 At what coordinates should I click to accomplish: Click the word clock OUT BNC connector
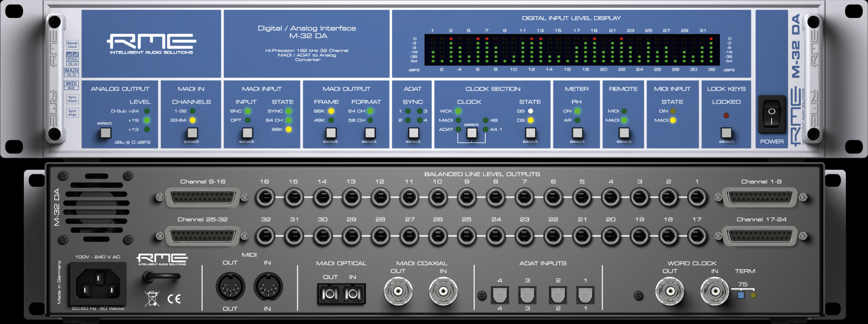tap(669, 291)
